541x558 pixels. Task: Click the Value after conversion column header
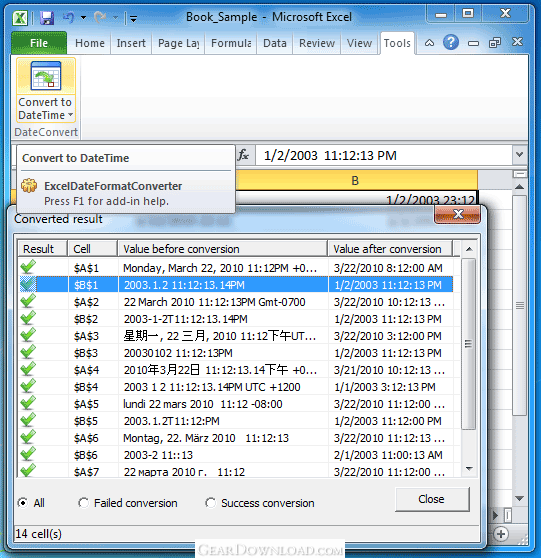[x=390, y=249]
